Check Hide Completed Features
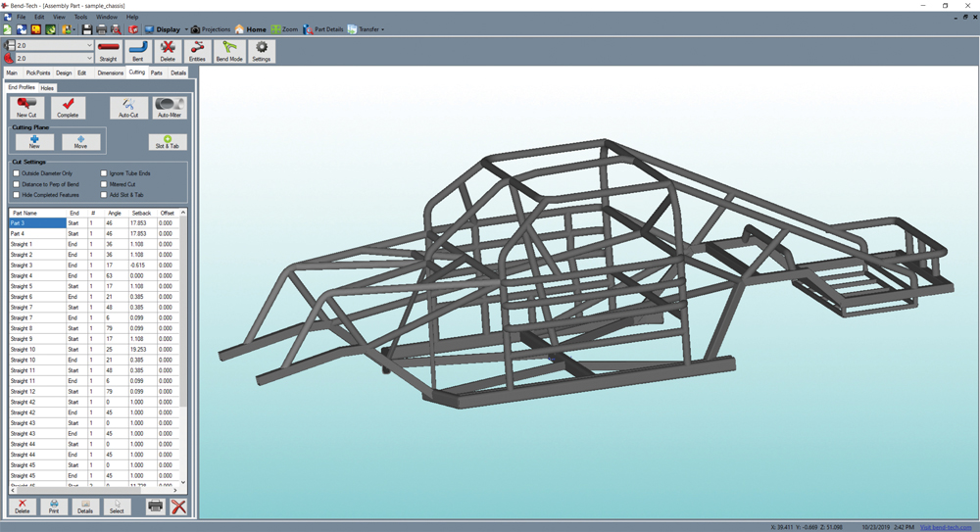Screen dimensions: 980x532 tap(17, 195)
